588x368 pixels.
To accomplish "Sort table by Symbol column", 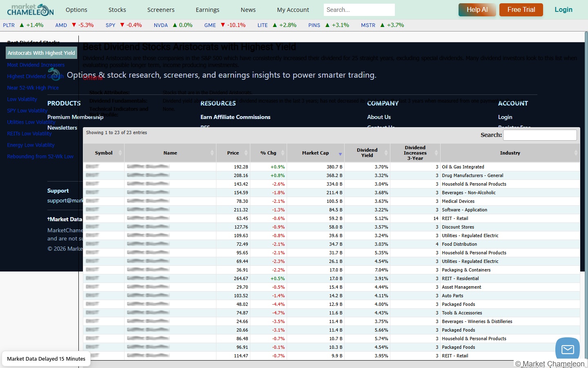I will click(104, 153).
